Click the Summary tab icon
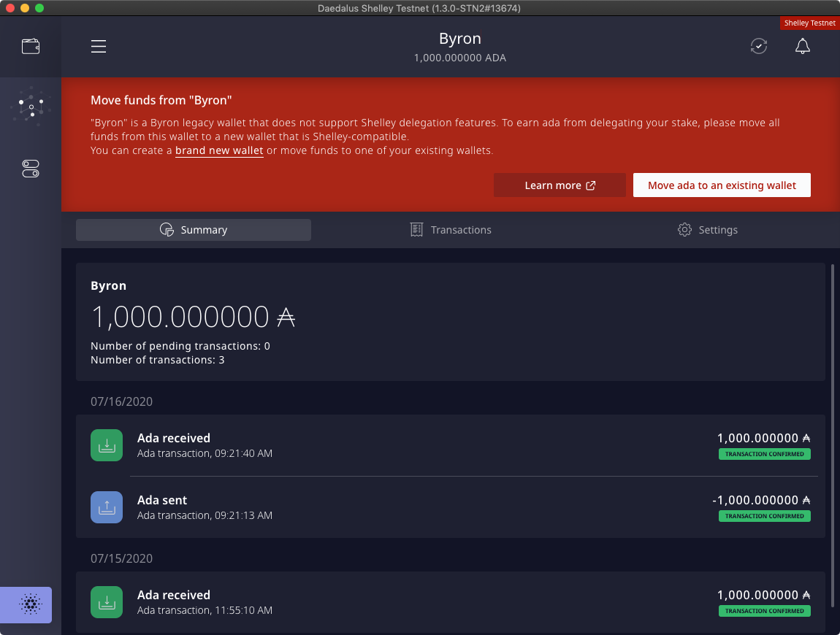This screenshot has height=635, width=840. pos(167,230)
